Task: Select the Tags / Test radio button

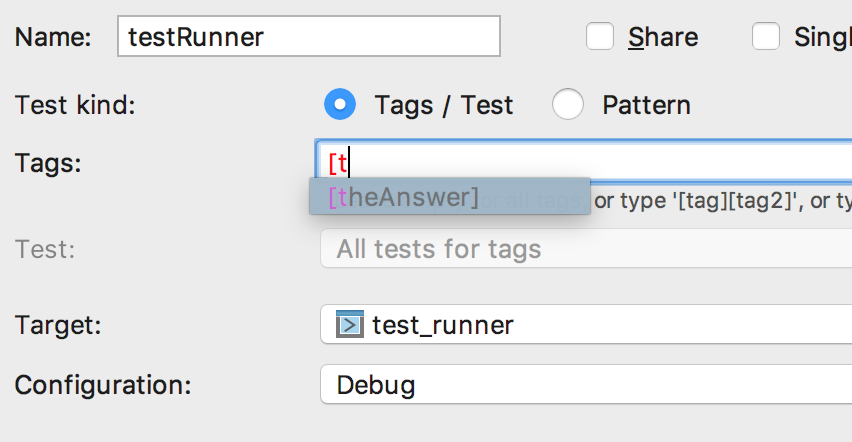Action: tap(341, 104)
